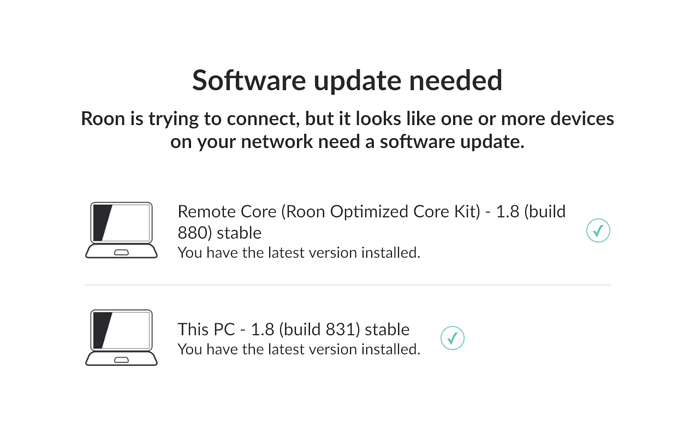Click the Remote Core up-to-date checkmark

click(598, 230)
